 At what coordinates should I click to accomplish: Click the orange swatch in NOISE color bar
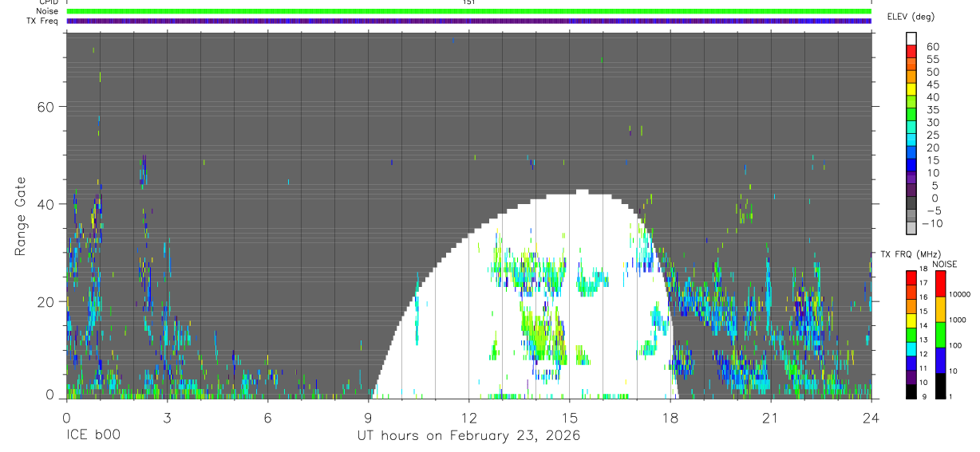coord(940,309)
